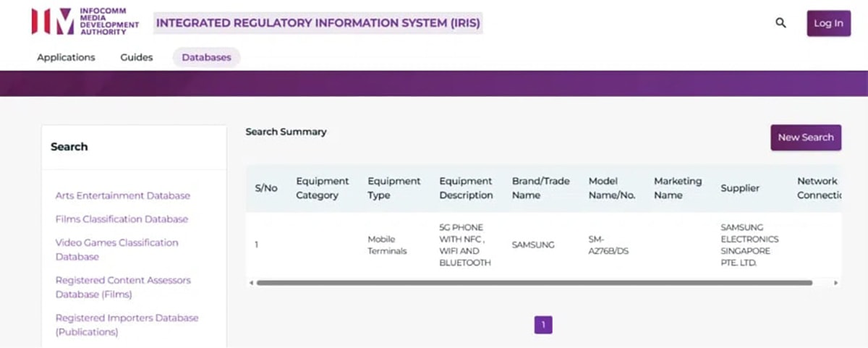Open Films Classification Database link
868x348 pixels.
click(122, 219)
